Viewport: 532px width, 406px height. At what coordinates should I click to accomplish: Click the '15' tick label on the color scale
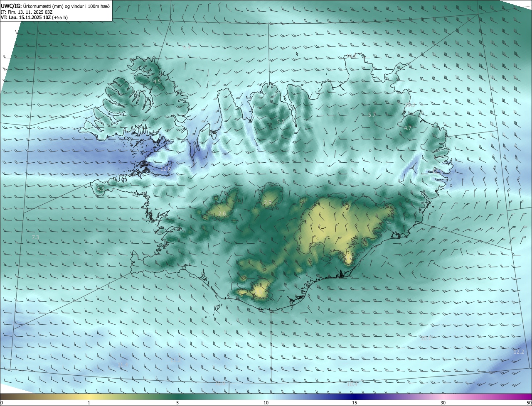(x=355, y=403)
